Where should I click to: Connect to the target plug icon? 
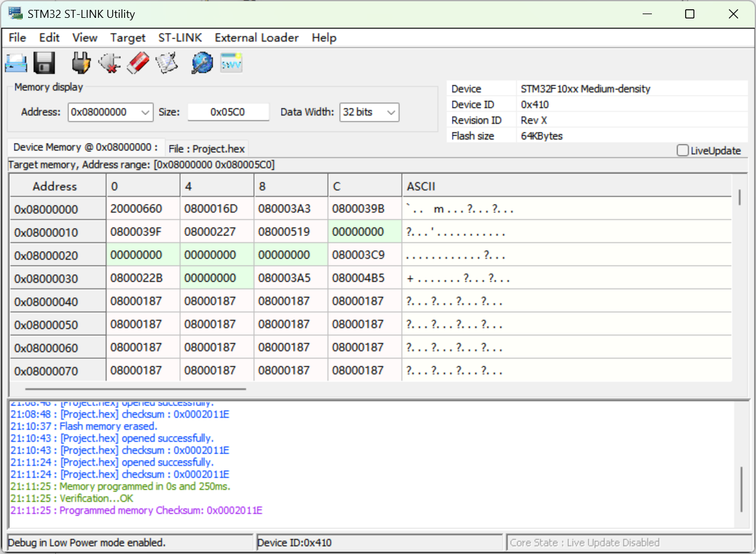pos(81,63)
